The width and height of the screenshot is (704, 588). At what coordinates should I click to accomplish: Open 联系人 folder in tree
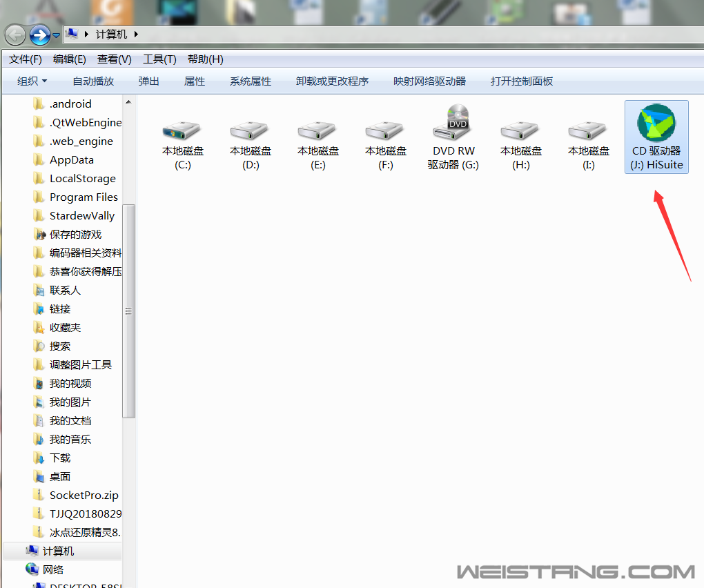tap(57, 291)
